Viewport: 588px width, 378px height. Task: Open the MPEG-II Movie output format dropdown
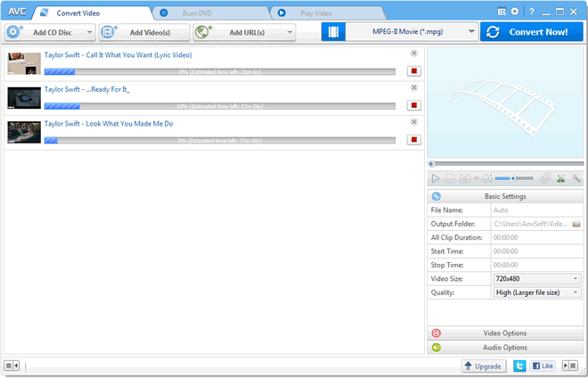(x=412, y=32)
